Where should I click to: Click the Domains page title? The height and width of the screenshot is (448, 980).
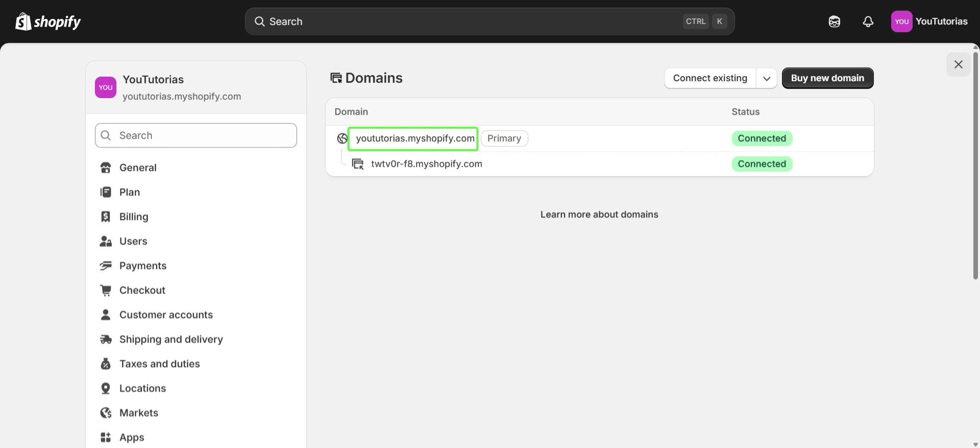374,78
